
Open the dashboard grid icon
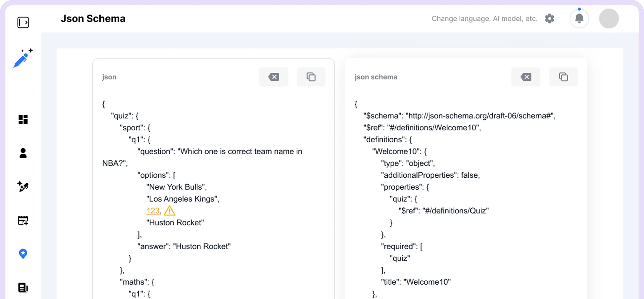(x=23, y=119)
